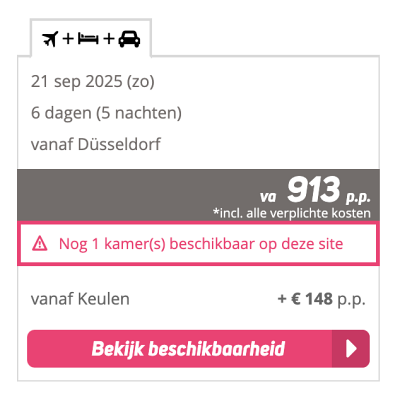Click the first plus sign between plane and bed

coord(68,39)
